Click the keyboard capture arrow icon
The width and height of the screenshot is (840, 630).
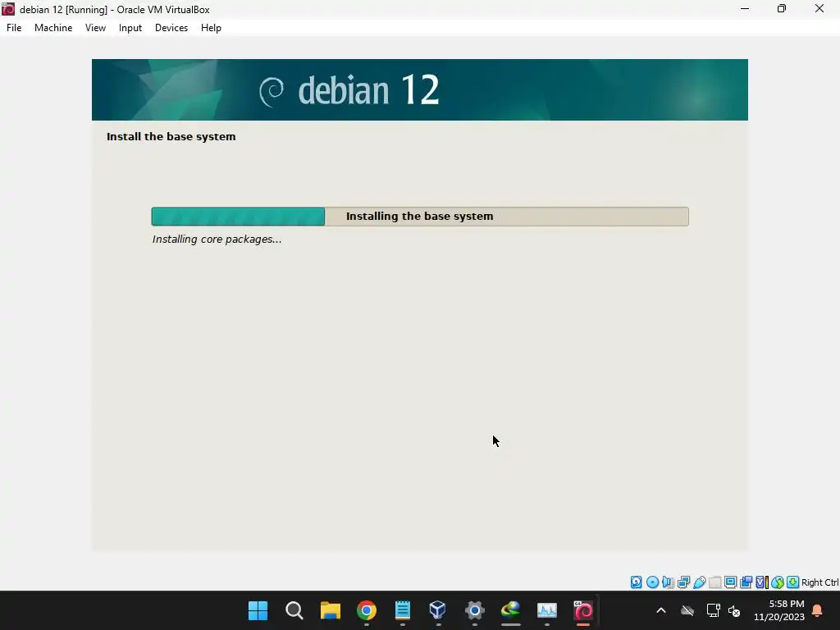[x=793, y=582]
